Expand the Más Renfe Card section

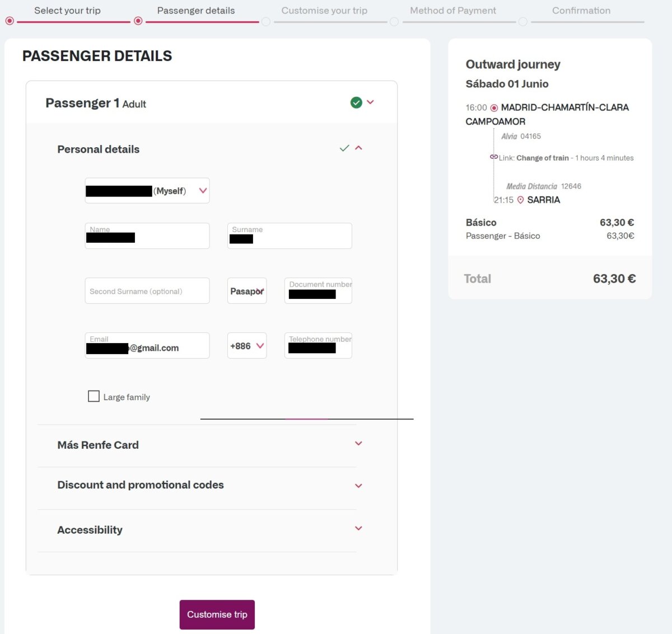(358, 444)
